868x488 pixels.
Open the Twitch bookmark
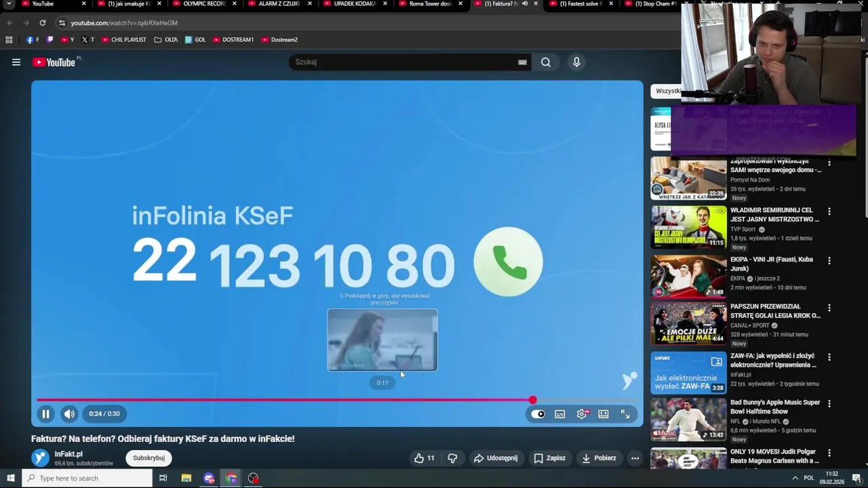point(50,40)
